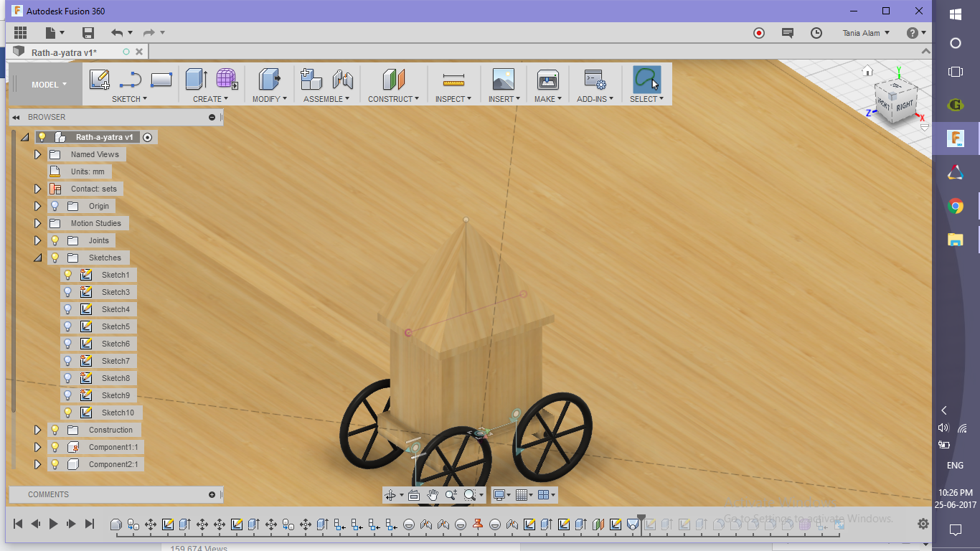Select the New Component assemble icon
The width and height of the screenshot is (980, 551).
click(311, 79)
